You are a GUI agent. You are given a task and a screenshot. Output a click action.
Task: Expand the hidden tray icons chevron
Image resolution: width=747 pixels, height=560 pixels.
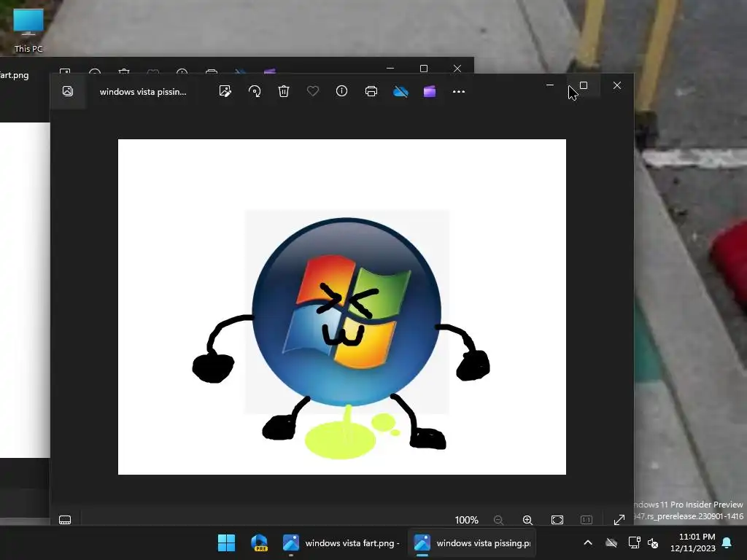pyautogui.click(x=588, y=542)
